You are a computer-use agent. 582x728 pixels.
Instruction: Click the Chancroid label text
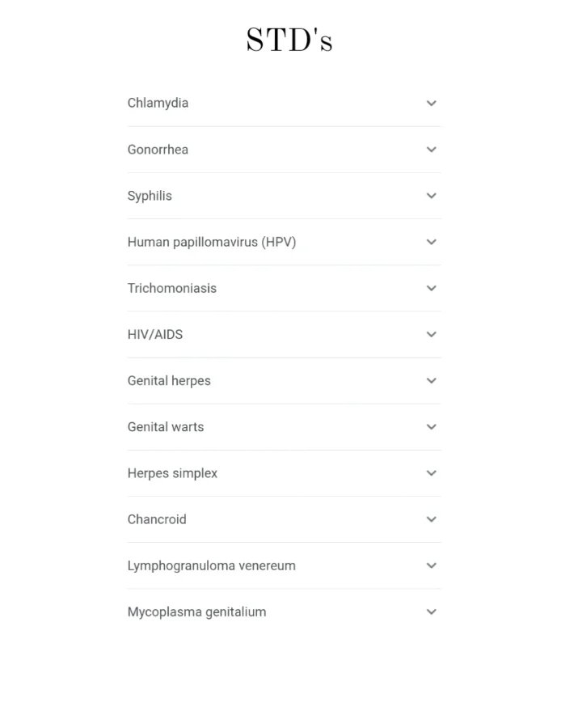pyautogui.click(x=157, y=519)
